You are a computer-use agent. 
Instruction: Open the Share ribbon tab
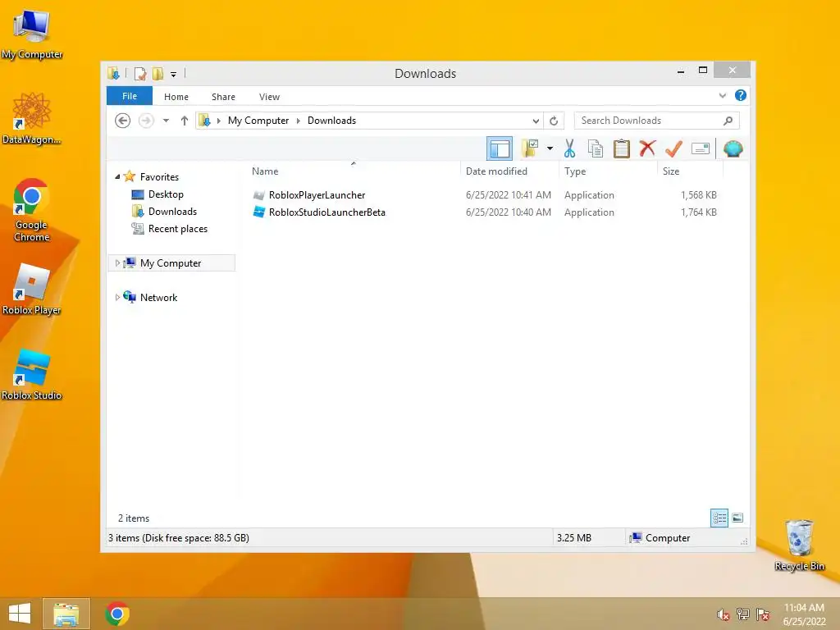click(x=223, y=97)
